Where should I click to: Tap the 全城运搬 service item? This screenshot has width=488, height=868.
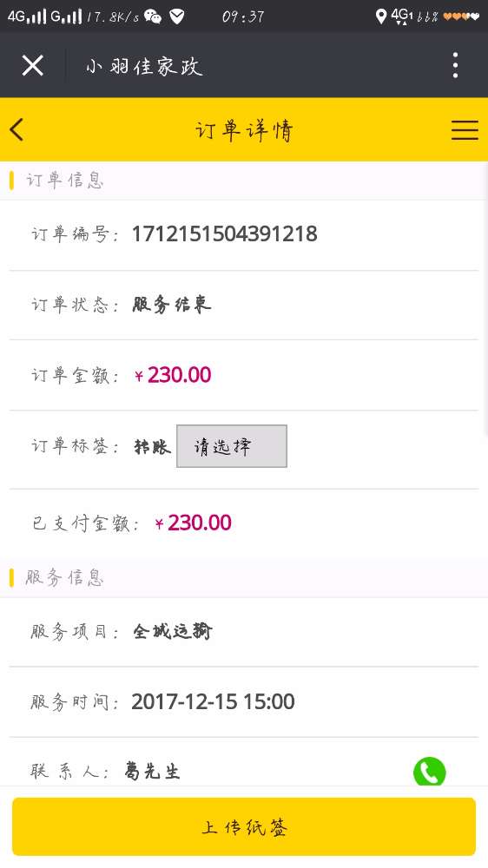click(x=172, y=631)
